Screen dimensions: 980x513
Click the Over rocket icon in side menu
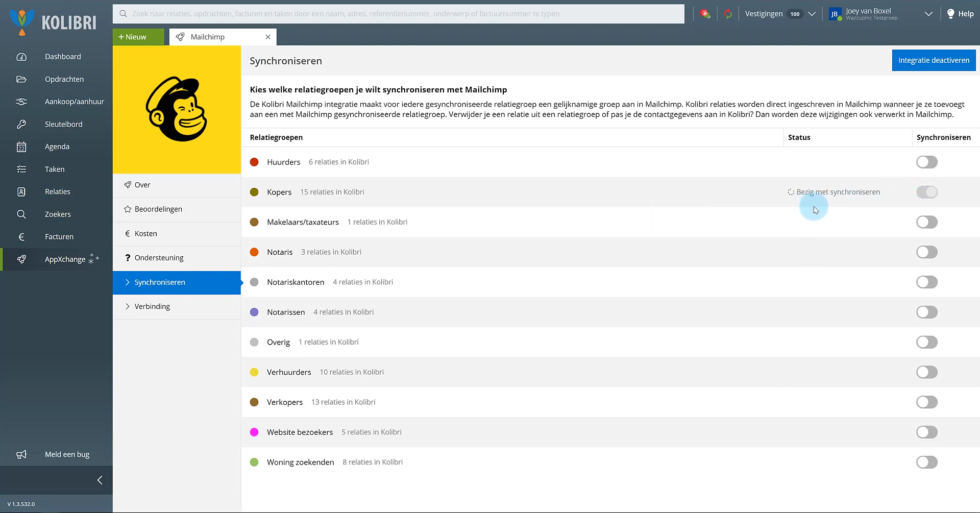128,185
